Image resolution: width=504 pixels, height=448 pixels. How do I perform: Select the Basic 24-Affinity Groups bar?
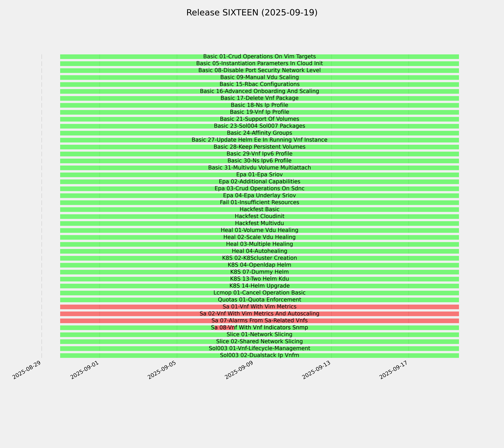259,133
